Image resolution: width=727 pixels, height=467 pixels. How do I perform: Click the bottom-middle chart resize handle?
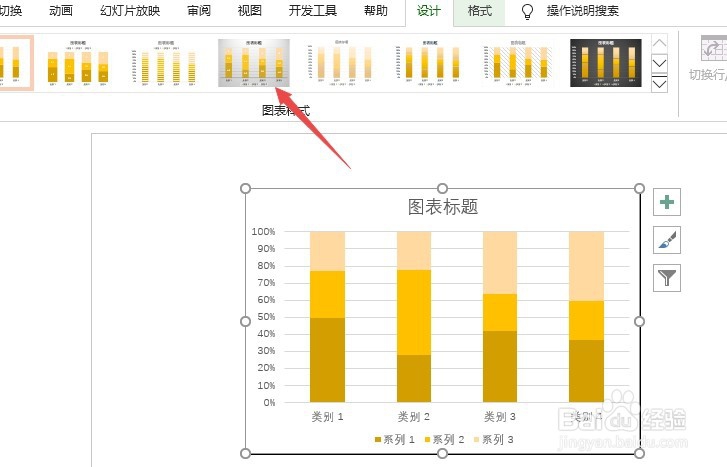click(442, 454)
